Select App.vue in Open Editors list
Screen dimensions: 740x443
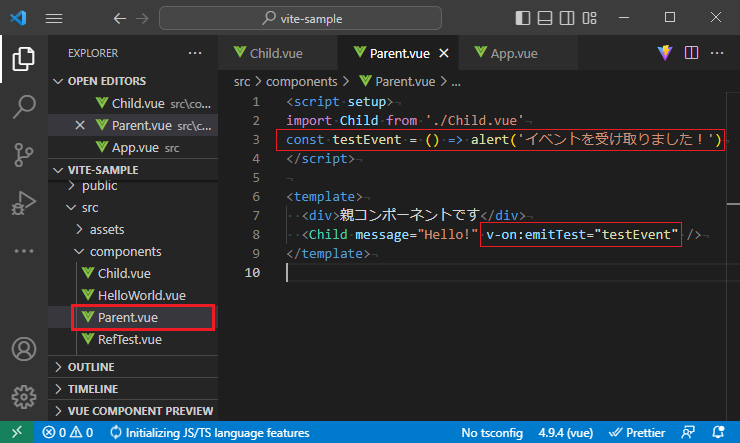coord(133,148)
